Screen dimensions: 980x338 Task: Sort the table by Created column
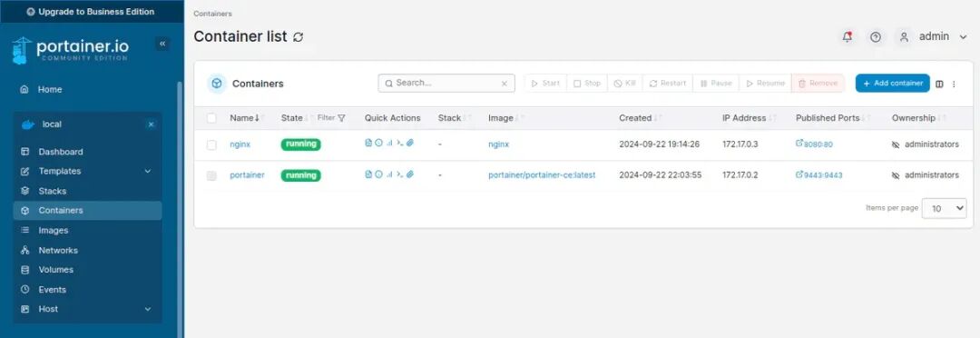640,118
